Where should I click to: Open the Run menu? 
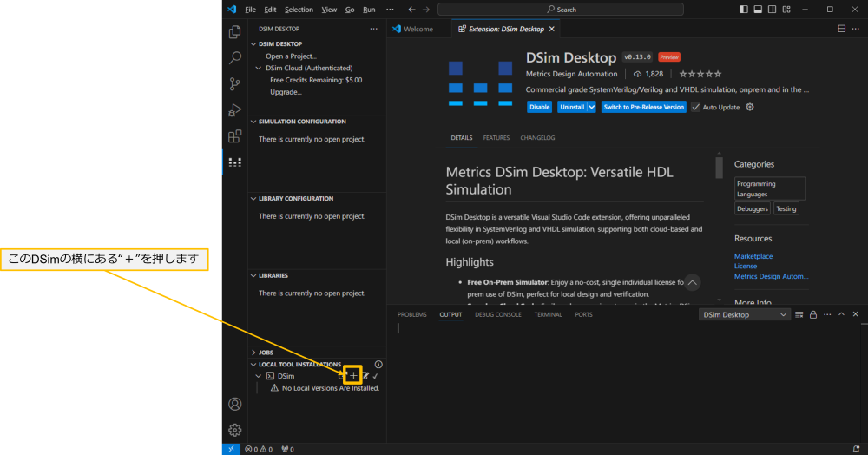pyautogui.click(x=369, y=10)
